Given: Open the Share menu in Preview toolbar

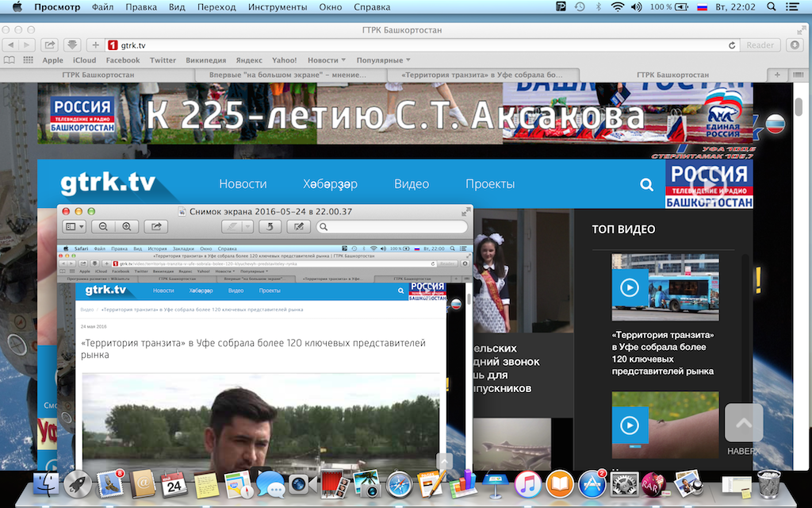Looking at the screenshot, I should (x=155, y=225).
